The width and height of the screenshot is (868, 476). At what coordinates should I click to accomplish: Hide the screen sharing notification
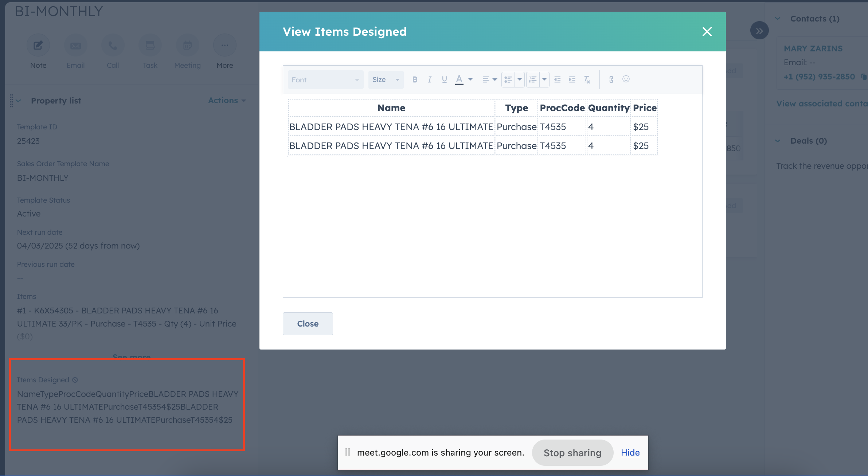pos(630,452)
